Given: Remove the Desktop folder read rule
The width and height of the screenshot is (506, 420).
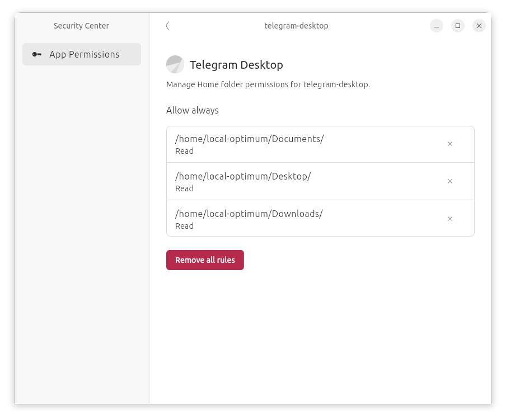Looking at the screenshot, I should coord(450,181).
